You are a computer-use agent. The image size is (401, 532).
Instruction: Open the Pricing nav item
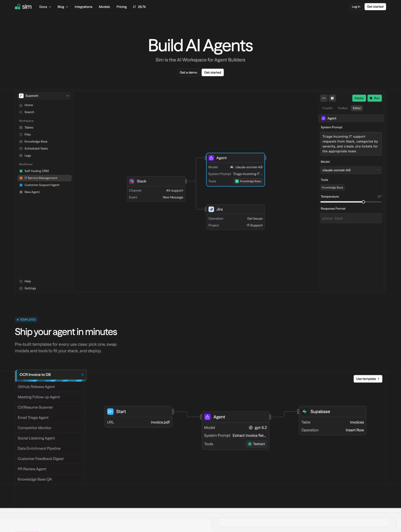click(x=121, y=7)
